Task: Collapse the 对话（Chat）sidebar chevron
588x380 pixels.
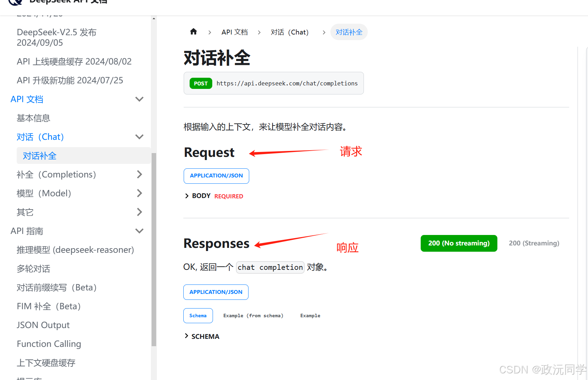Action: click(139, 137)
